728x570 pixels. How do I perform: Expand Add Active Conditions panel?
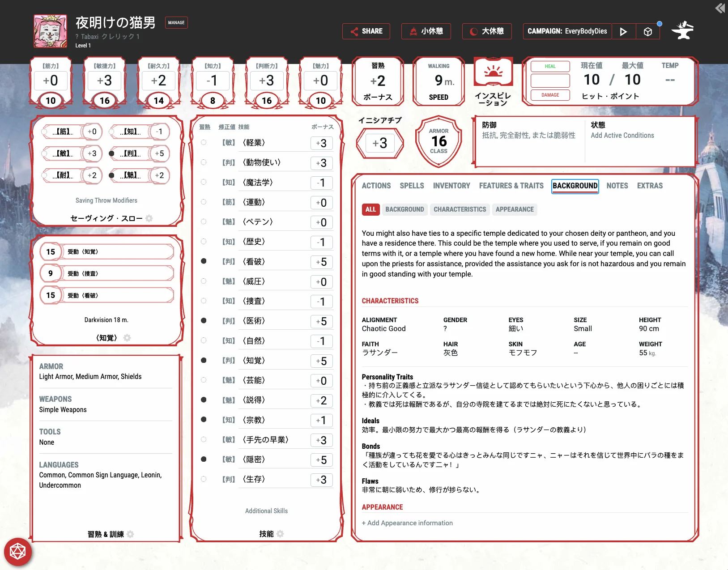click(x=622, y=136)
